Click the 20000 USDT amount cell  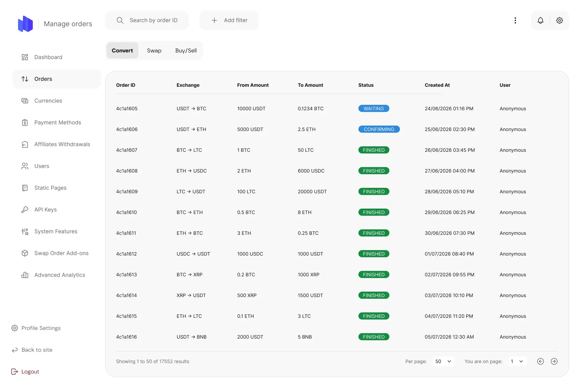(x=312, y=192)
